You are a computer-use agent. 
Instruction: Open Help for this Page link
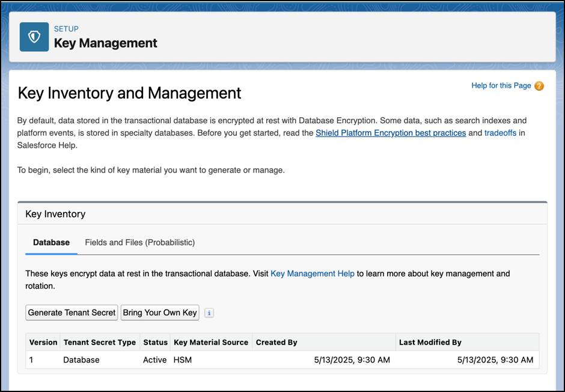pyautogui.click(x=501, y=86)
